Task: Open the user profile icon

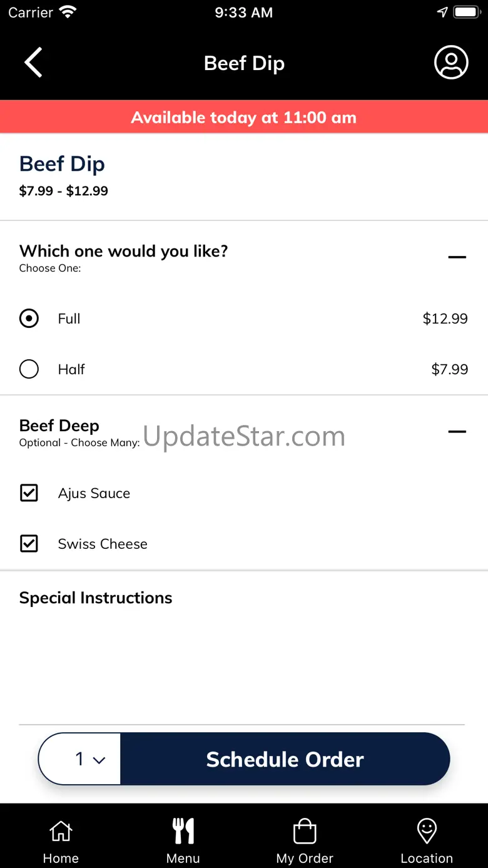Action: click(x=451, y=63)
